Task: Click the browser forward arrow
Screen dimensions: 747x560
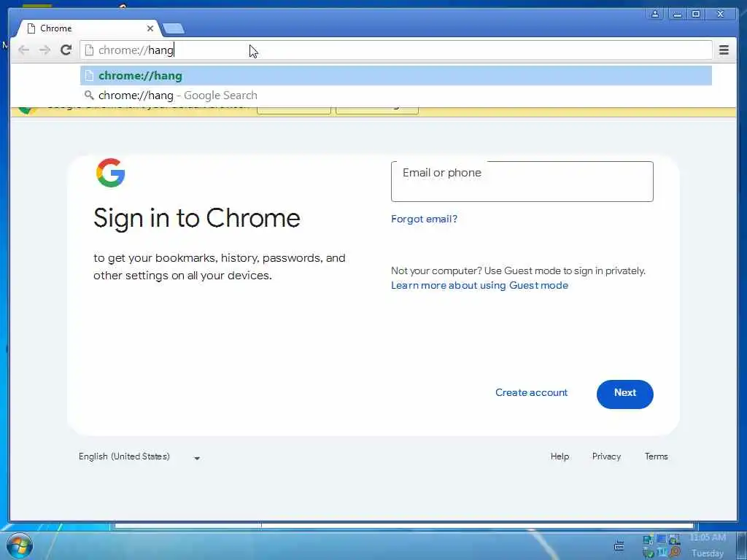Action: click(44, 50)
